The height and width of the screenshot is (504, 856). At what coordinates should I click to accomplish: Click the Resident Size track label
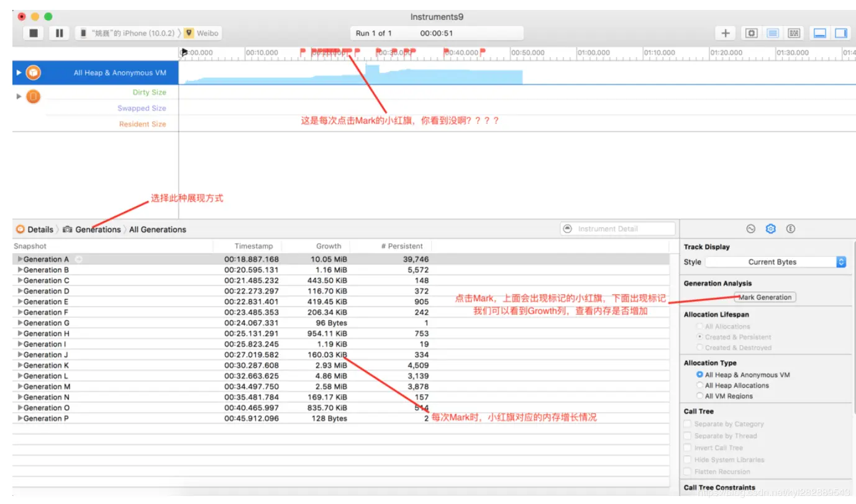click(142, 124)
